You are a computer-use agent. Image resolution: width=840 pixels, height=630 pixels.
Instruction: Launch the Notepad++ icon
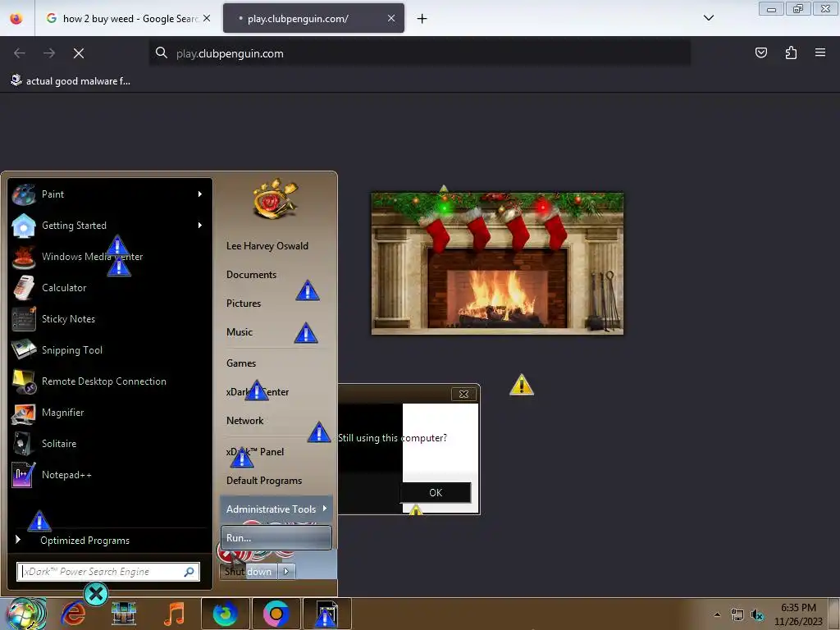(x=24, y=475)
